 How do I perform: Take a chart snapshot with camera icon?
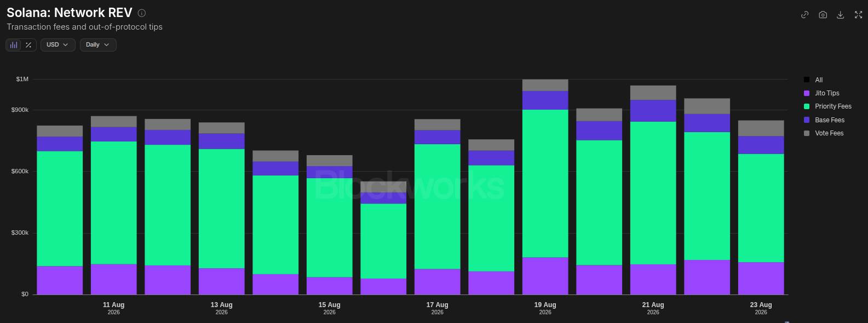pos(823,15)
